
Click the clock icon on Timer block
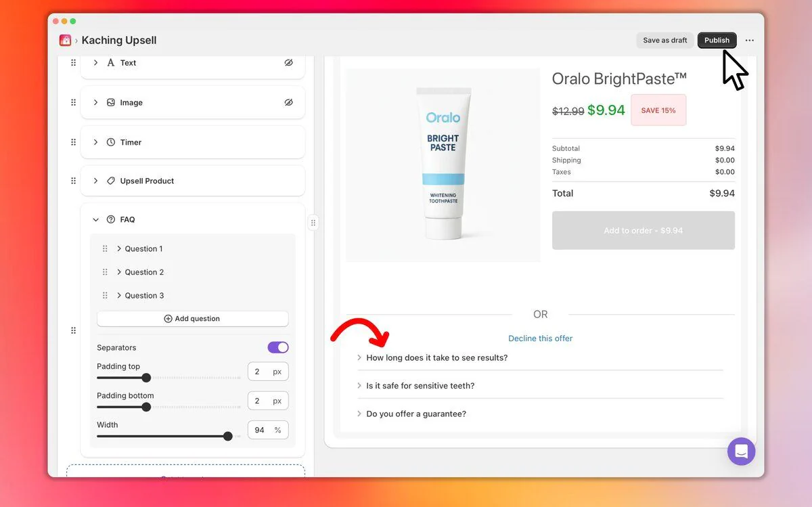pos(111,142)
